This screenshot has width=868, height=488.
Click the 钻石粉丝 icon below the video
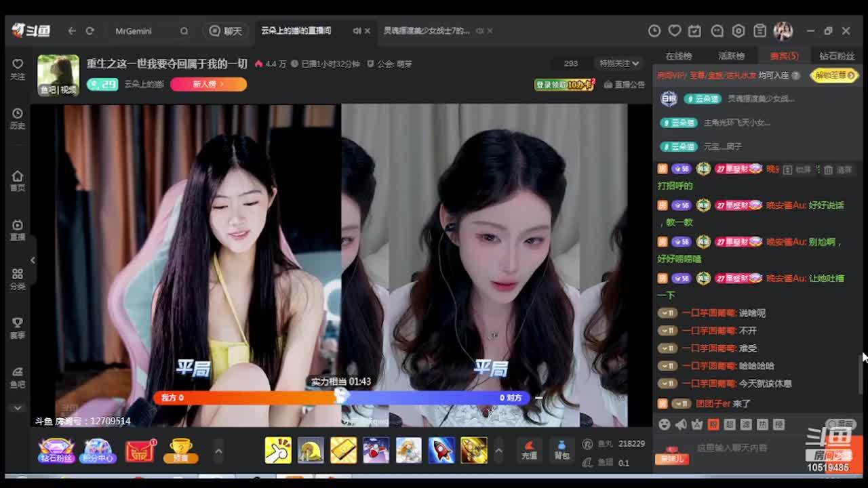(x=56, y=451)
